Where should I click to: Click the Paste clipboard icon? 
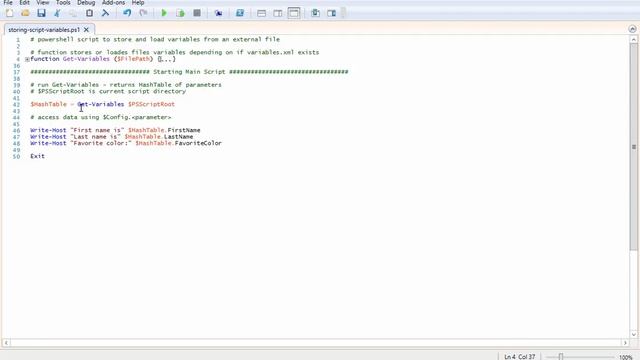pos(89,13)
